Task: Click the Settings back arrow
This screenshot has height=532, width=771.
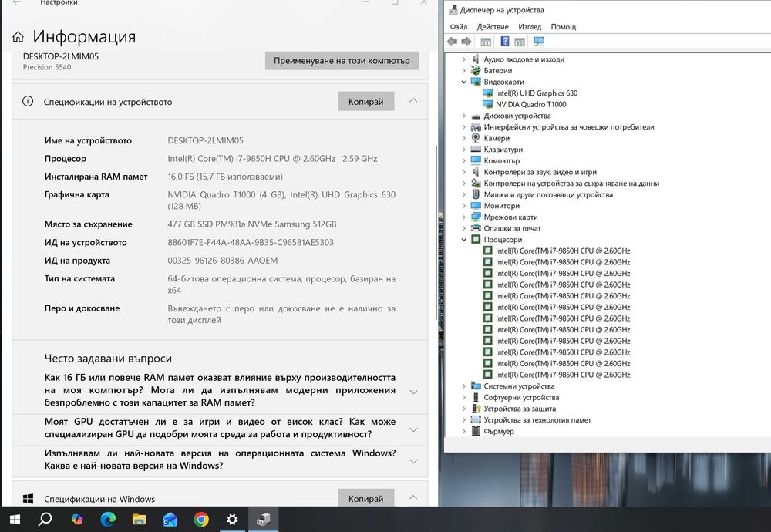Action: click(x=17, y=2)
